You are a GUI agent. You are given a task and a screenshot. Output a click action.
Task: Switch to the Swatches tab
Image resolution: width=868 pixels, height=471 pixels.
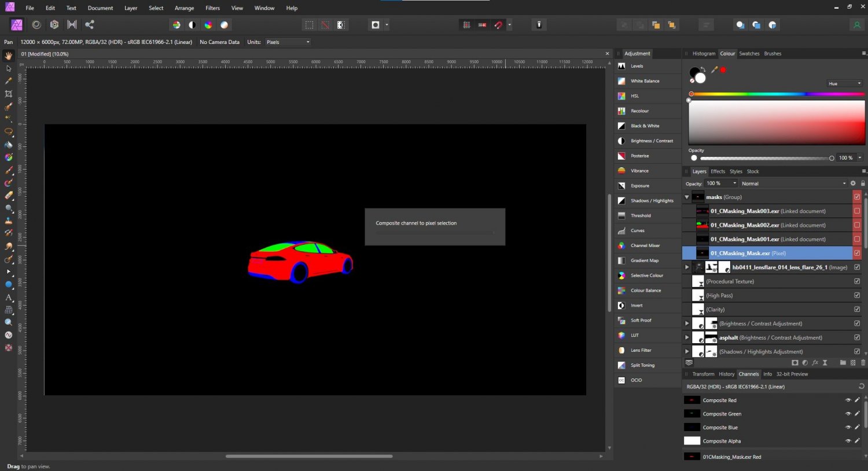tap(749, 53)
